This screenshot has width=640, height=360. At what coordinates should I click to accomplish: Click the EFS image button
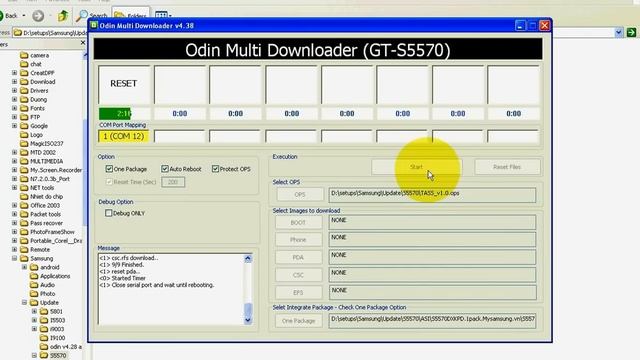tap(298, 292)
